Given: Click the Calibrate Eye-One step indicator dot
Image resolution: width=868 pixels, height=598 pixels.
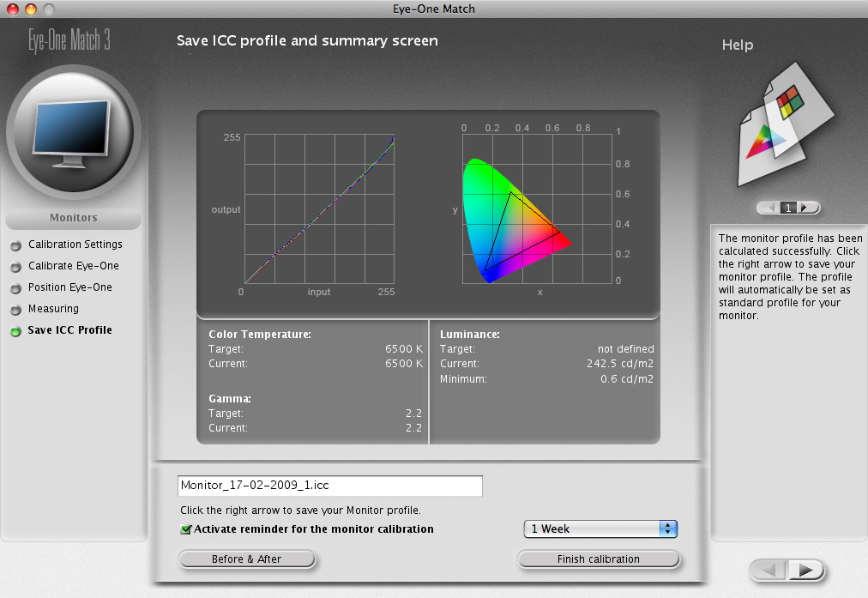Looking at the screenshot, I should [x=16, y=266].
